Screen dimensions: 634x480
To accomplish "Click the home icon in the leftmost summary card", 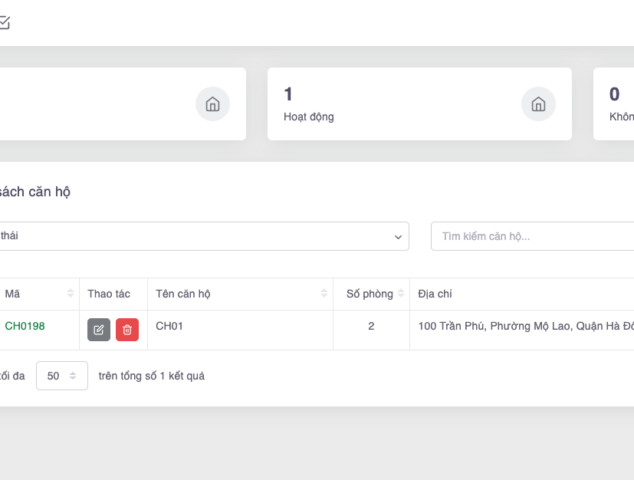I will [x=212, y=104].
